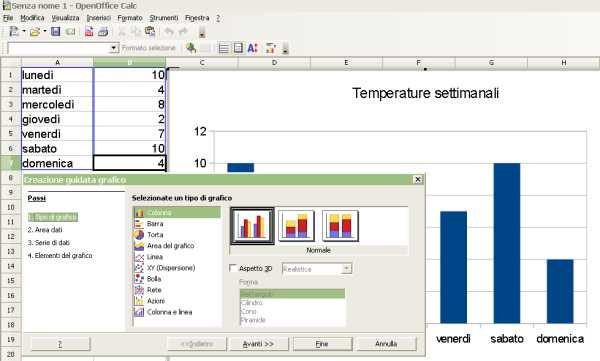Save the document with floppy icon
This screenshot has width=600, height=361.
[x=55, y=32]
